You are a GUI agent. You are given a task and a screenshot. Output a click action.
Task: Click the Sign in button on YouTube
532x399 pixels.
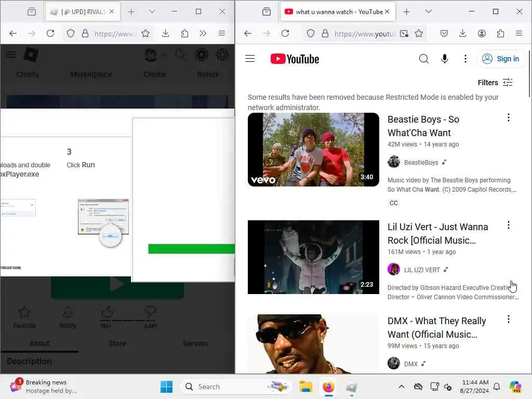coord(501,59)
